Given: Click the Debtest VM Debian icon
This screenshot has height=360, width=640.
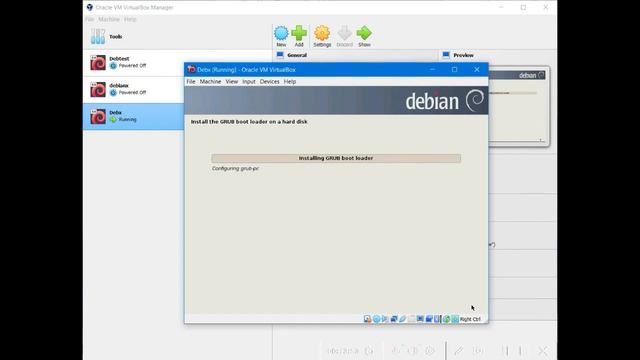Looking at the screenshot, I should pos(98,62).
